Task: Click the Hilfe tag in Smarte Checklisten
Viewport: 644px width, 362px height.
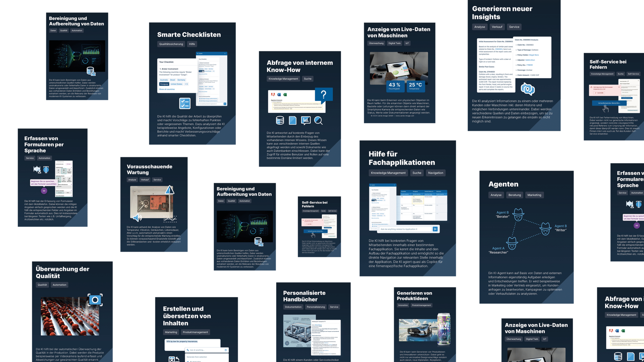Action: [192, 44]
